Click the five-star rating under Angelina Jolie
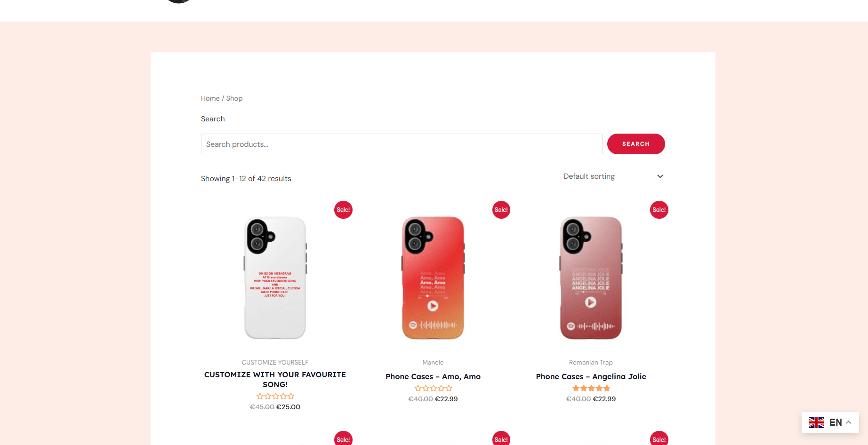 [x=591, y=389]
